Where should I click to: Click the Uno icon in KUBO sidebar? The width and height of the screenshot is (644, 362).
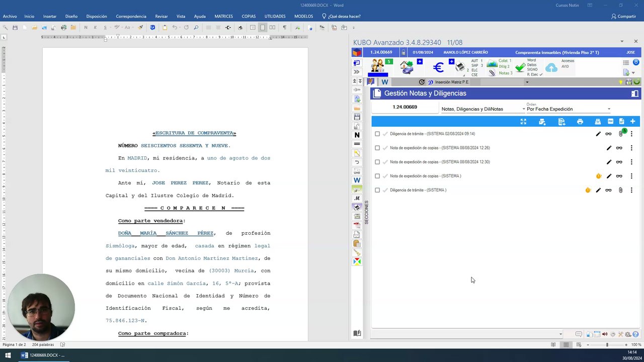click(x=357, y=172)
